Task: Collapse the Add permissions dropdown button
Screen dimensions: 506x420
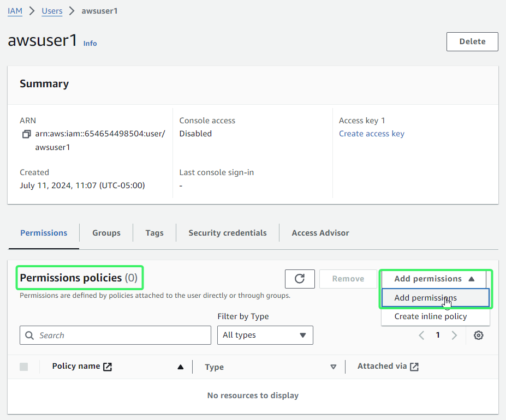Action: pos(434,279)
